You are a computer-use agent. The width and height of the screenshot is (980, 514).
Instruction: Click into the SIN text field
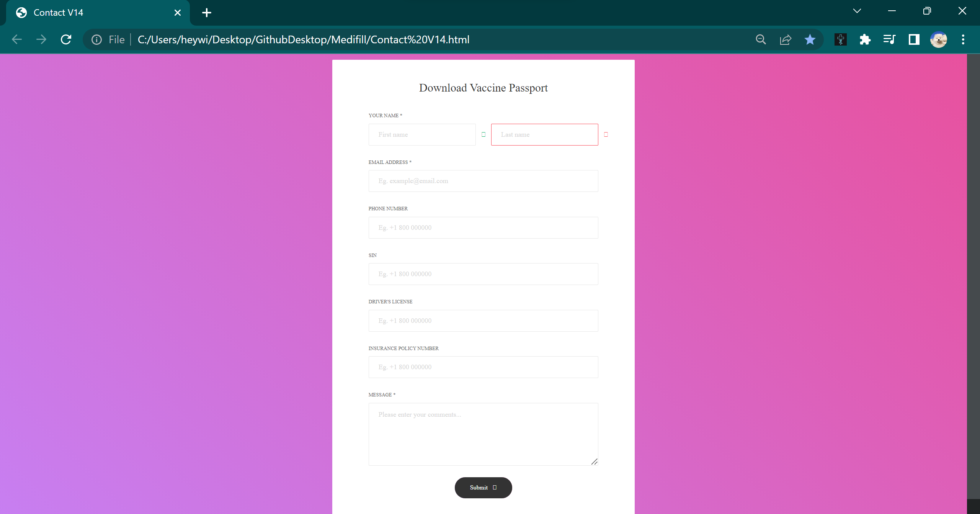point(483,274)
